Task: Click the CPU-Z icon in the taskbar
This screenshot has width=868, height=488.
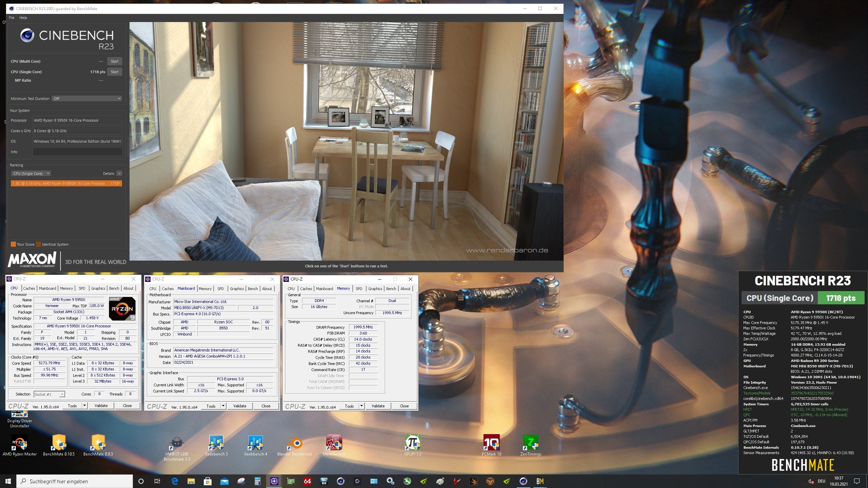Action: tap(274, 481)
